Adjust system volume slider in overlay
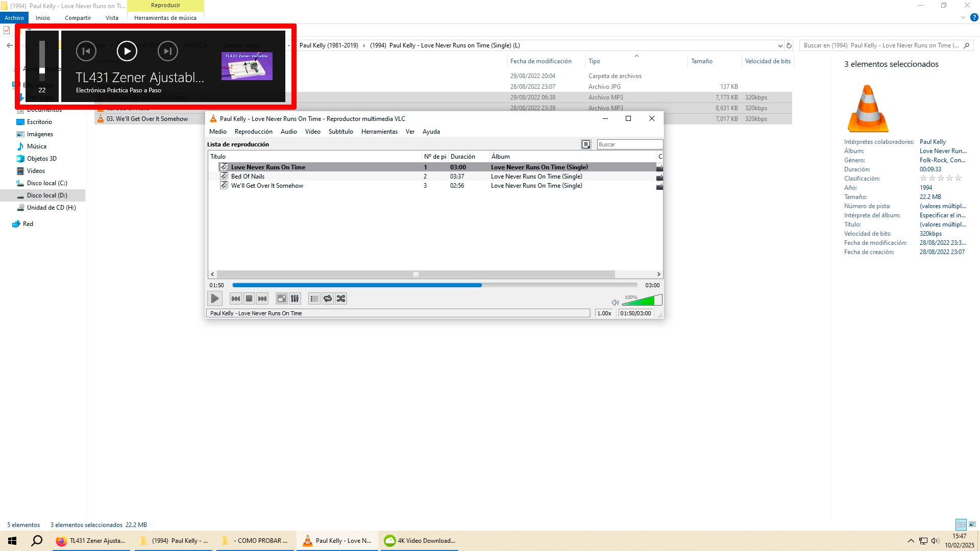The width and height of the screenshot is (980, 551). click(x=42, y=61)
